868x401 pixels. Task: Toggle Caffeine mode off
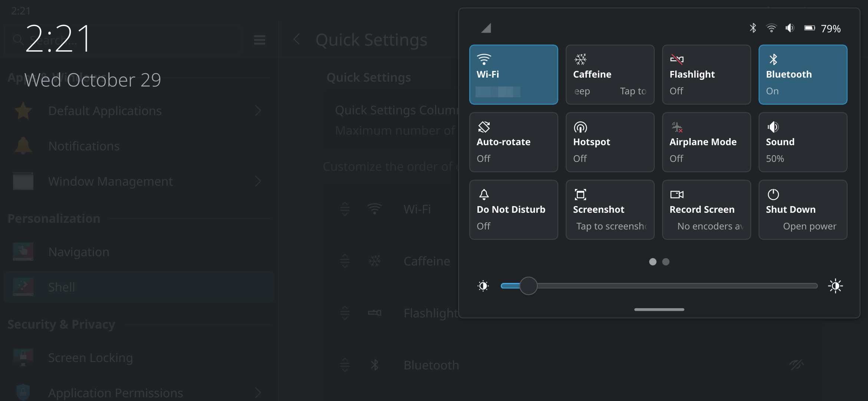click(x=610, y=74)
